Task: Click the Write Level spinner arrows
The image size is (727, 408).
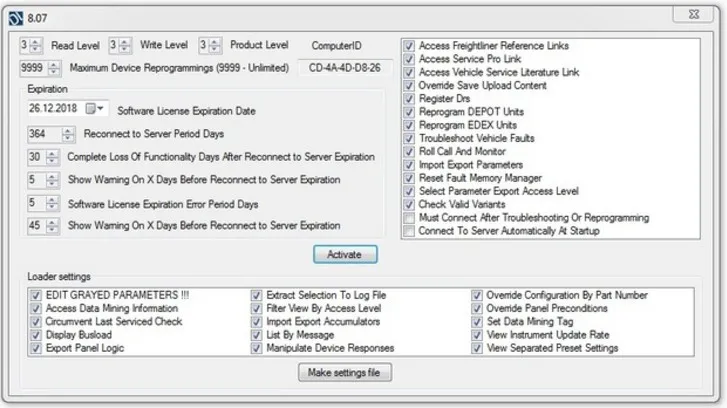Action: [x=125, y=45]
